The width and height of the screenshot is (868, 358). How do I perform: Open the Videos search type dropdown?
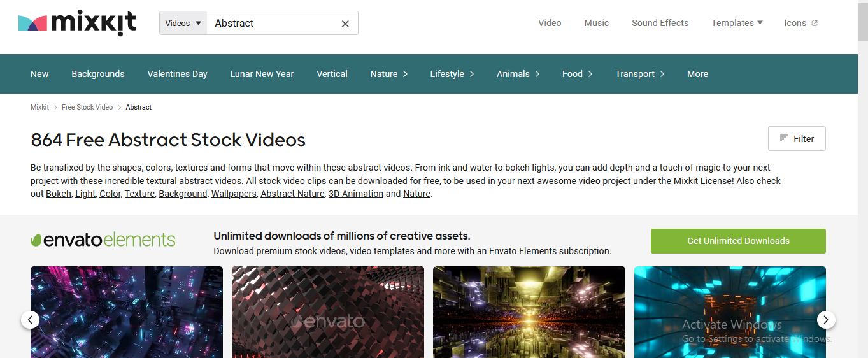click(x=183, y=23)
